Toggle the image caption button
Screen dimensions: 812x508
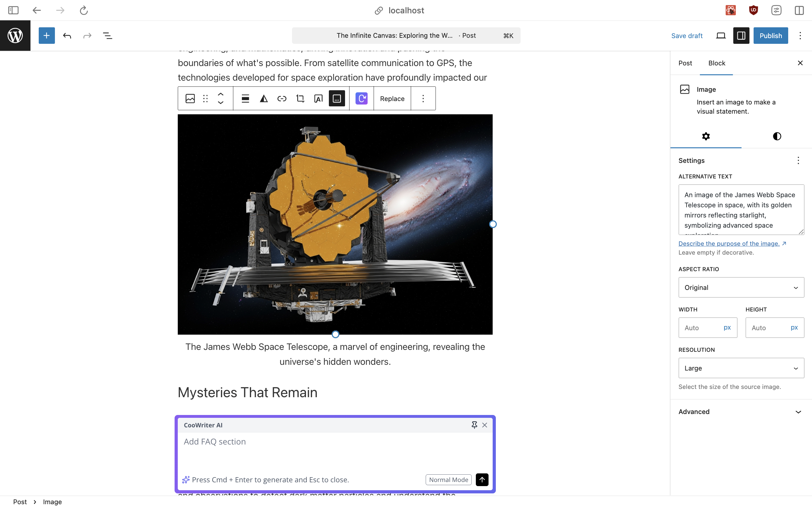(336, 98)
